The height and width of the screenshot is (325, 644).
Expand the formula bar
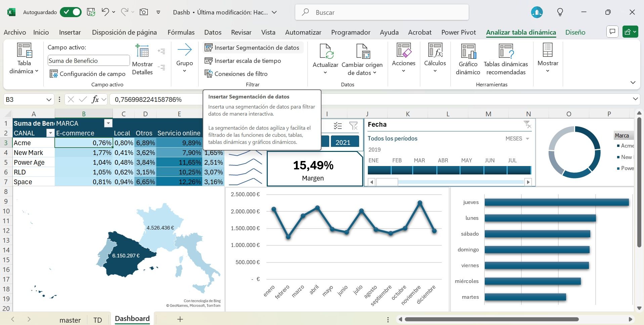(x=635, y=99)
